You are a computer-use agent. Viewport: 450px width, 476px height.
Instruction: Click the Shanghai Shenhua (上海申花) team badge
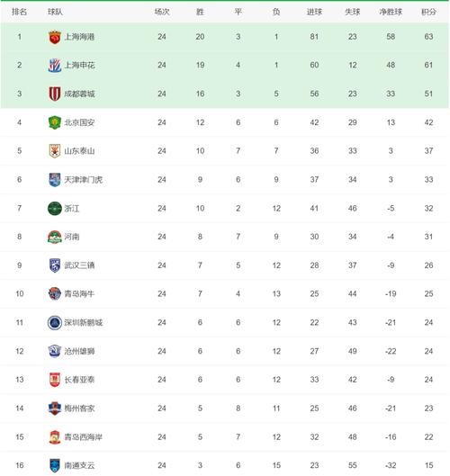coord(55,66)
